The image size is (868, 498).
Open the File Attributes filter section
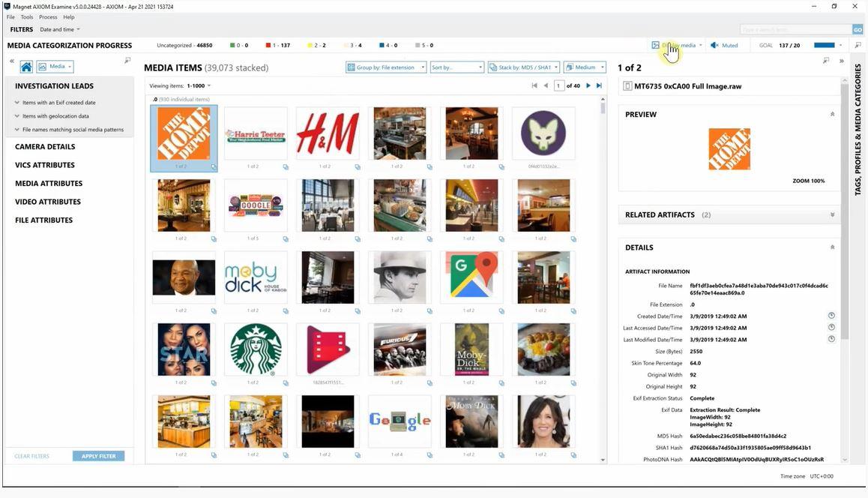click(x=43, y=220)
